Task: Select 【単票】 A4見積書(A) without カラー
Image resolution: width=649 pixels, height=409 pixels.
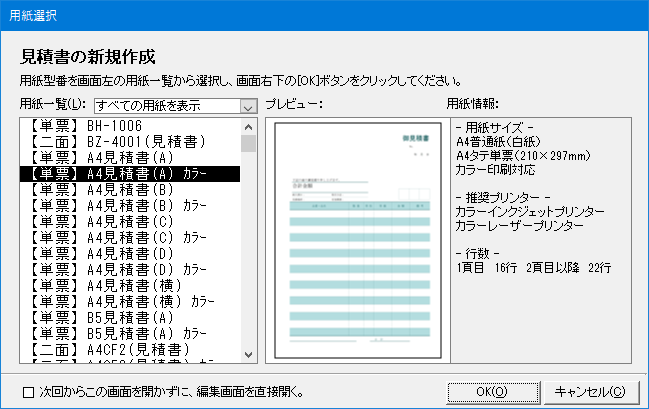Action: click(x=130, y=158)
